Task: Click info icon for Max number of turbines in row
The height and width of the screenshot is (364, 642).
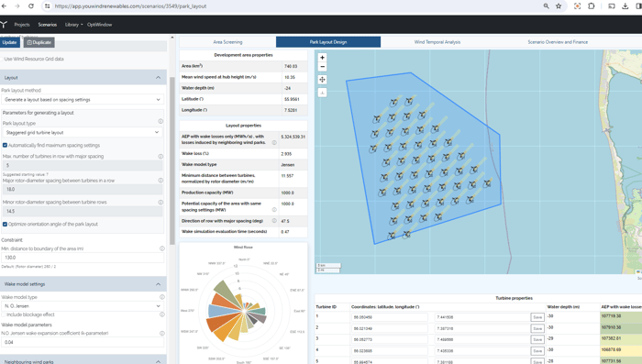Action: click(x=160, y=157)
